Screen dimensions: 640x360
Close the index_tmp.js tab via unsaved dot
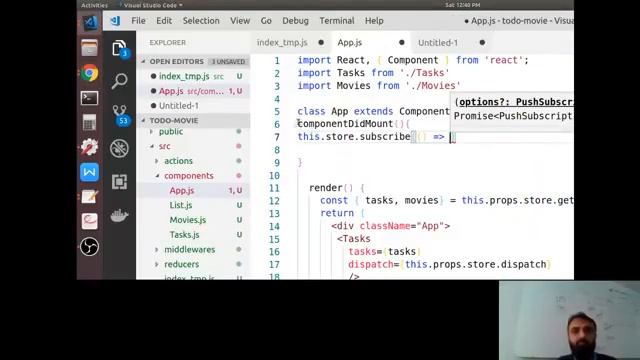coord(321,42)
